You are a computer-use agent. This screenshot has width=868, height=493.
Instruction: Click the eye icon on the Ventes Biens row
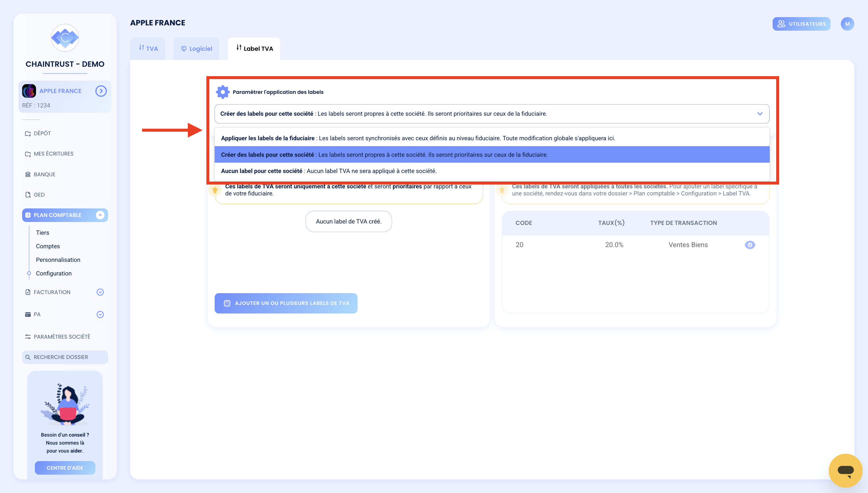750,244
